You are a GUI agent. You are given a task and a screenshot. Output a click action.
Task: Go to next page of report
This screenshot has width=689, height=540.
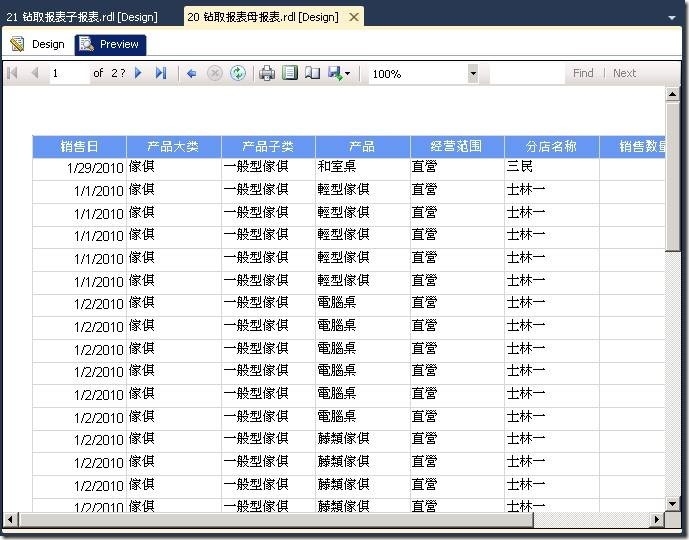138,73
